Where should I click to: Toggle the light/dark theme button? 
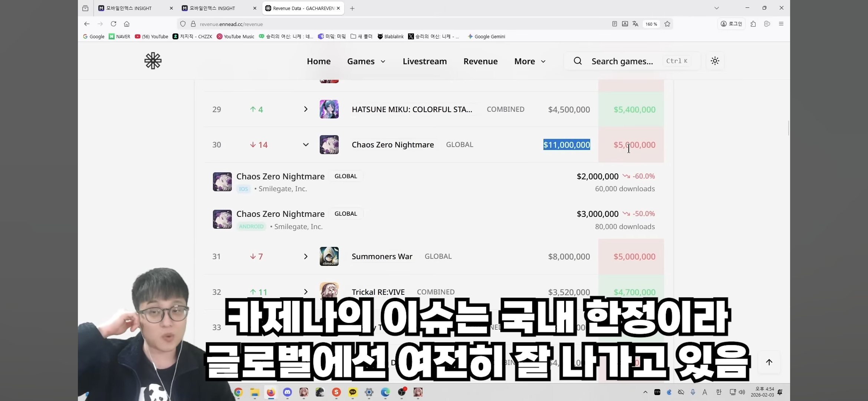click(715, 61)
